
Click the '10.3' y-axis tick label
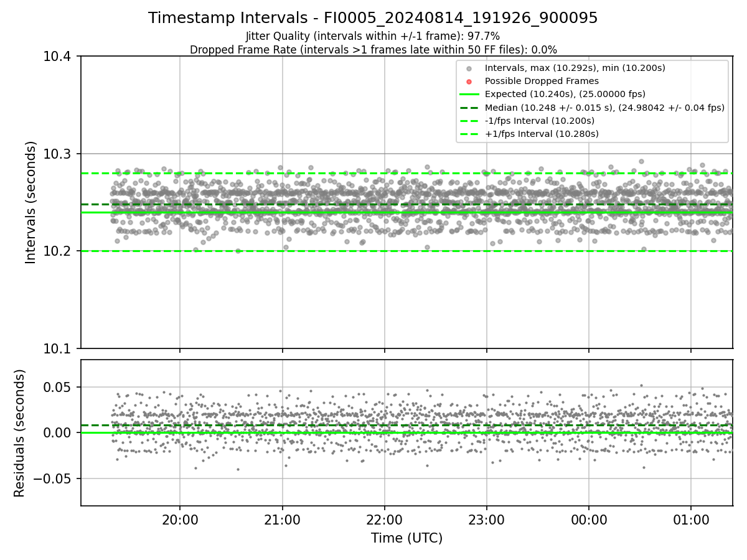(58, 154)
